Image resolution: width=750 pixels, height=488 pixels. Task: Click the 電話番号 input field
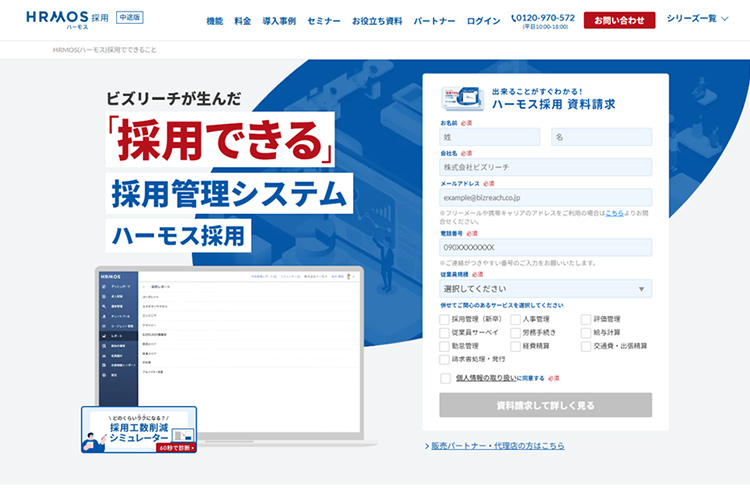pos(546,247)
